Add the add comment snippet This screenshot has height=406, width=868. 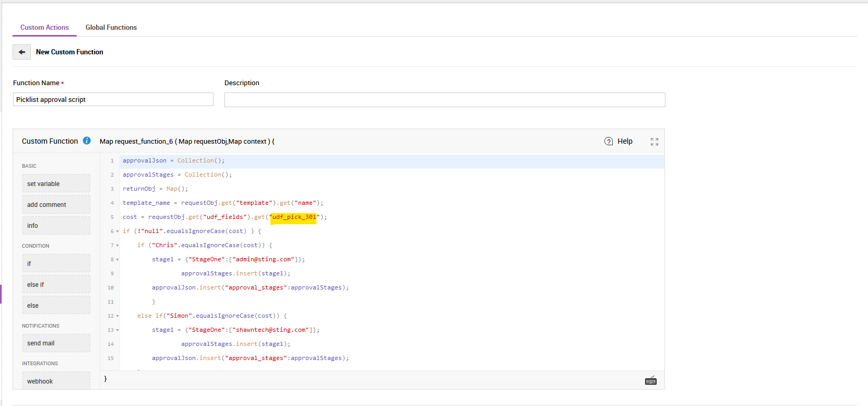[x=56, y=205]
